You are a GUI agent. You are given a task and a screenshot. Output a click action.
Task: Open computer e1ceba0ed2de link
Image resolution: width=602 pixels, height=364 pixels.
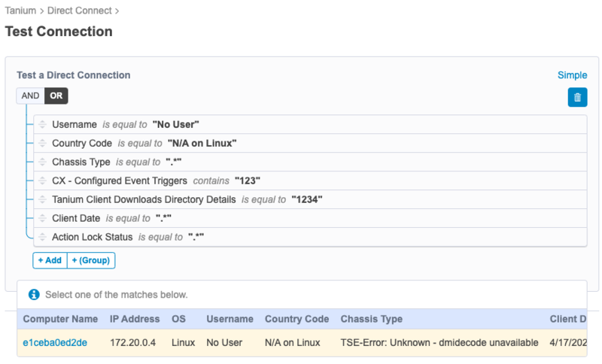pos(55,342)
